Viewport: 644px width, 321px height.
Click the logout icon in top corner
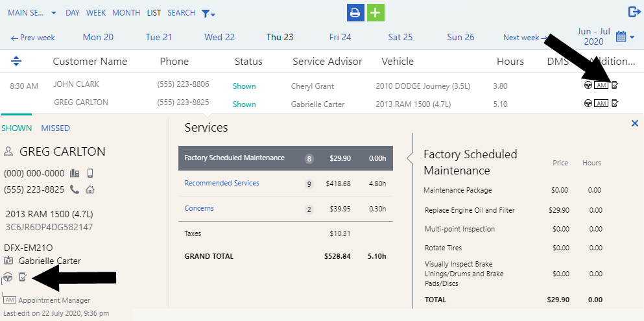634,12
